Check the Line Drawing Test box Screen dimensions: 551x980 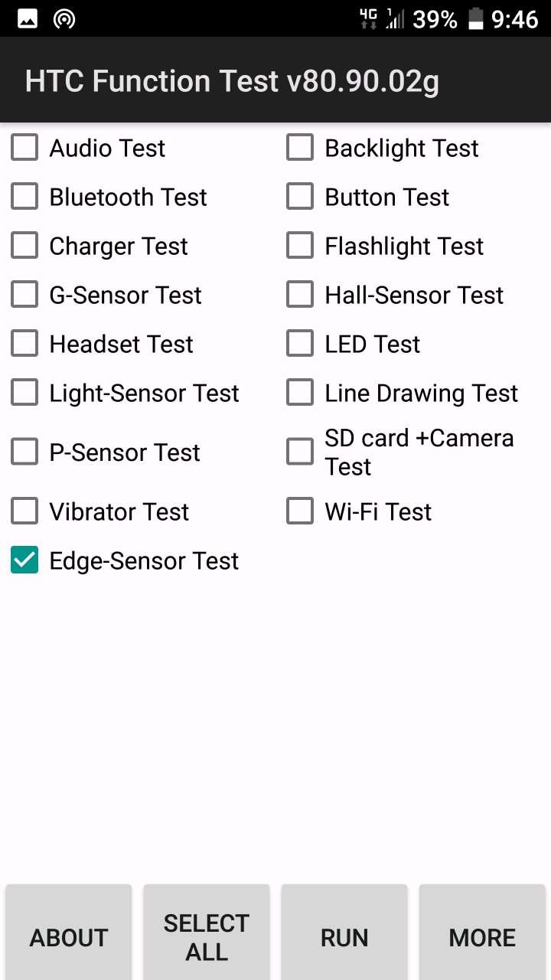click(300, 393)
